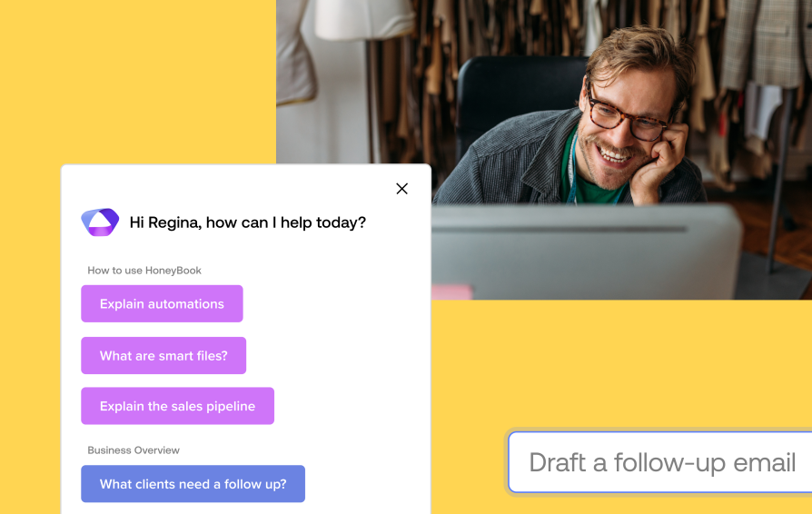812x514 pixels.
Task: Click the hanging brown garments rack
Action: [492, 31]
